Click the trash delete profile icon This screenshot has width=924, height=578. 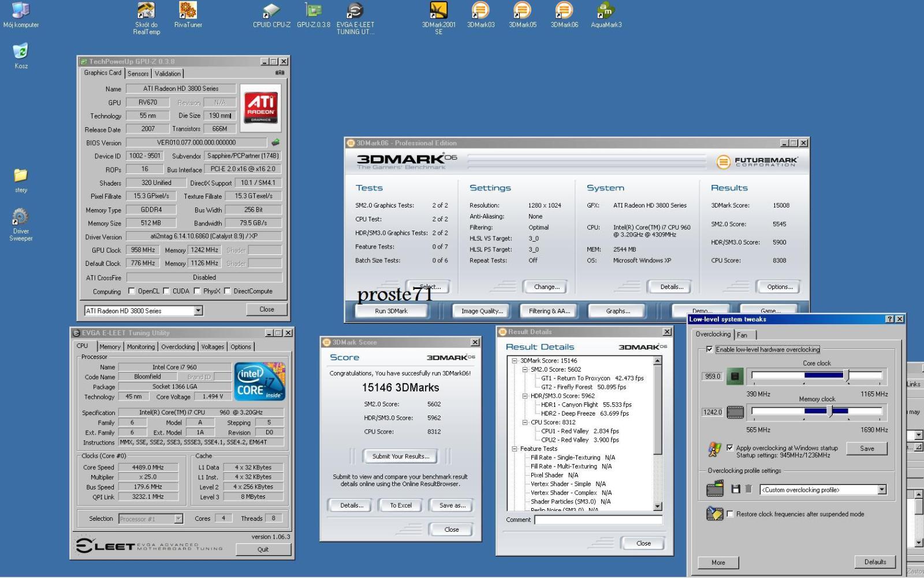748,489
